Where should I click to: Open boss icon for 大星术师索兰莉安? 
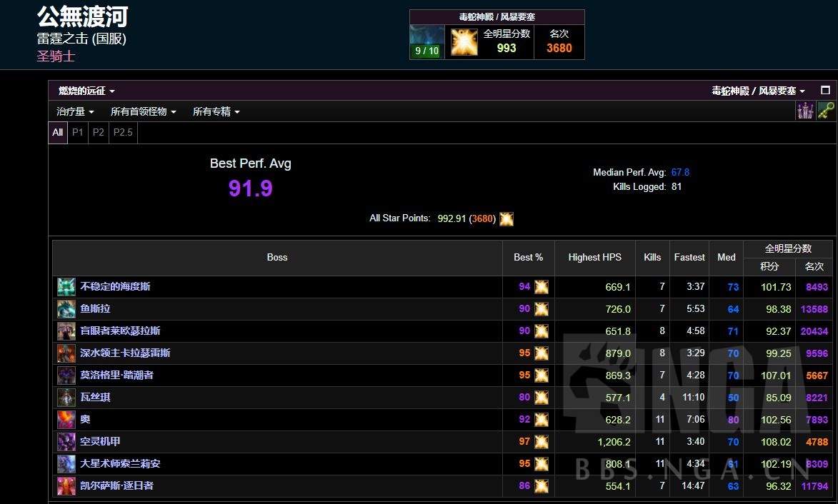point(66,464)
